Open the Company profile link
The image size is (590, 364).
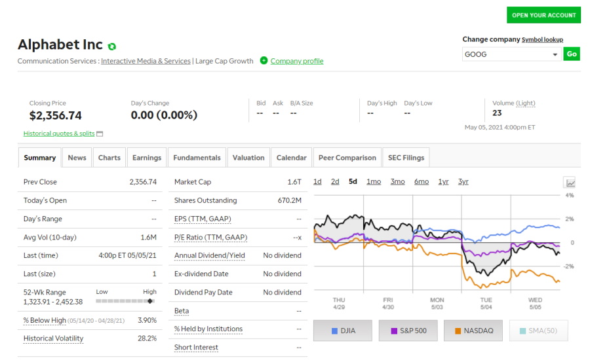[x=297, y=61]
